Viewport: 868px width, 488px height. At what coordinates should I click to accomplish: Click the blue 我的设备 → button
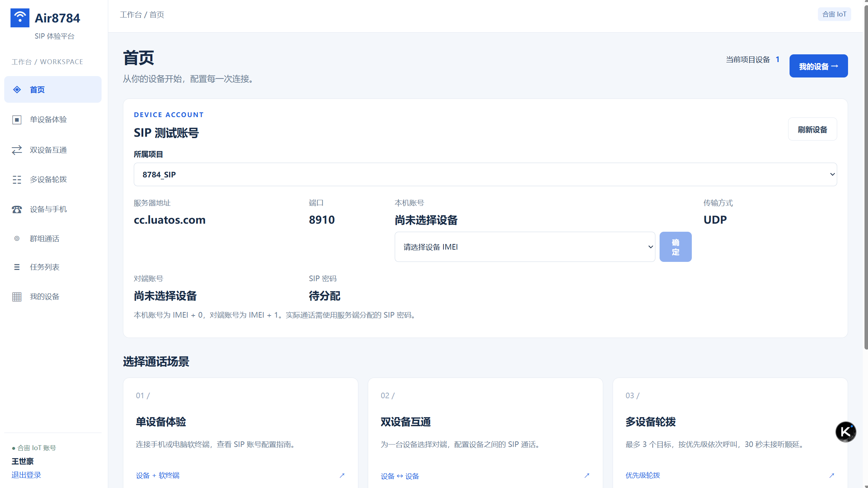[x=818, y=66]
